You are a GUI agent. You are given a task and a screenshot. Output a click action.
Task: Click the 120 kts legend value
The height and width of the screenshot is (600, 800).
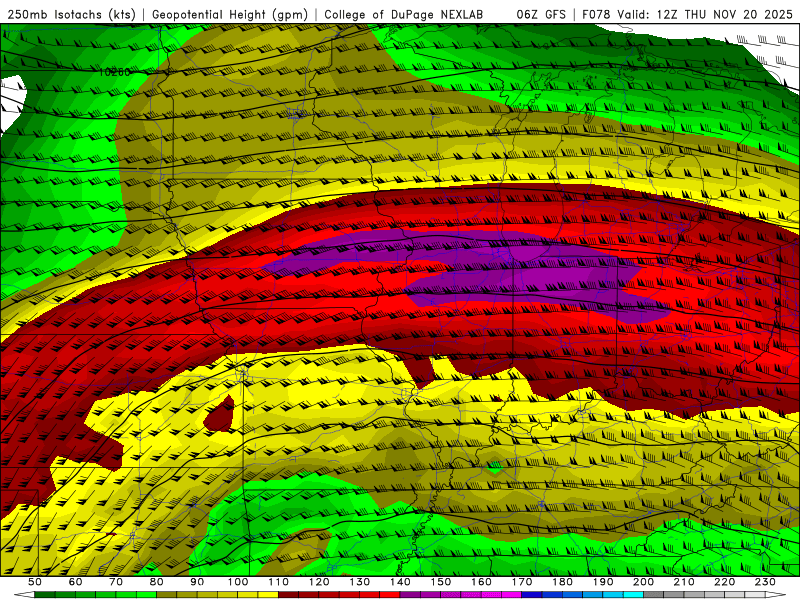tap(319, 582)
